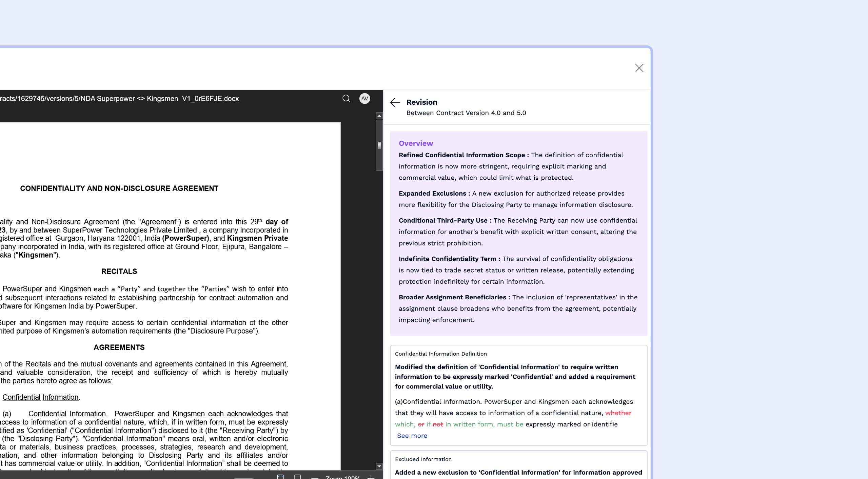The height and width of the screenshot is (479, 868).
Task: Expand clause with See more link
Action: pyautogui.click(x=412, y=436)
